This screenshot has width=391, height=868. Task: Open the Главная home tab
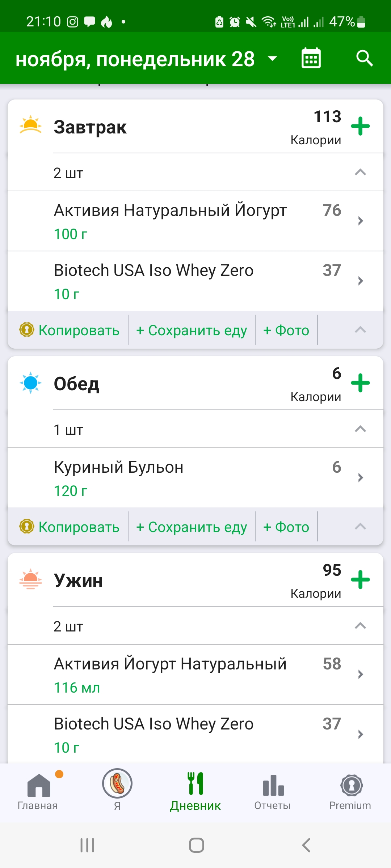coord(38,791)
